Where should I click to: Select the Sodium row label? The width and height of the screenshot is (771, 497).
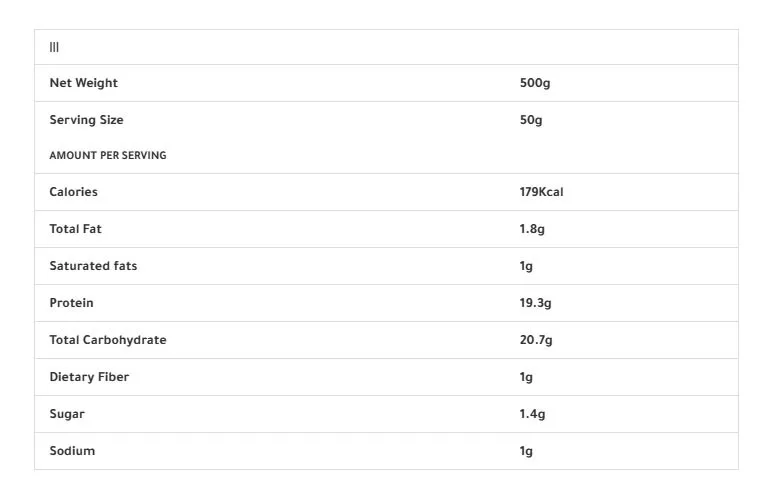[x=72, y=451]
